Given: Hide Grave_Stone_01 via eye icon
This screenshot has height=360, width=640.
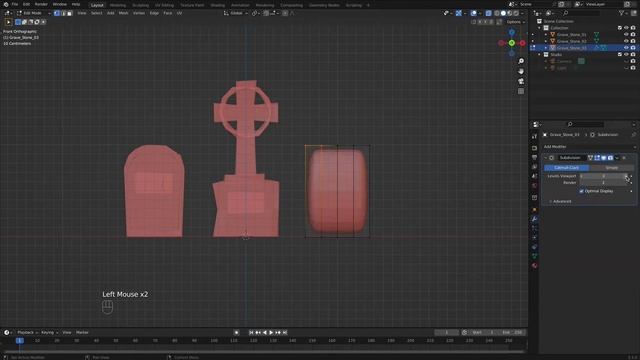Looking at the screenshot, I should tap(626, 35).
